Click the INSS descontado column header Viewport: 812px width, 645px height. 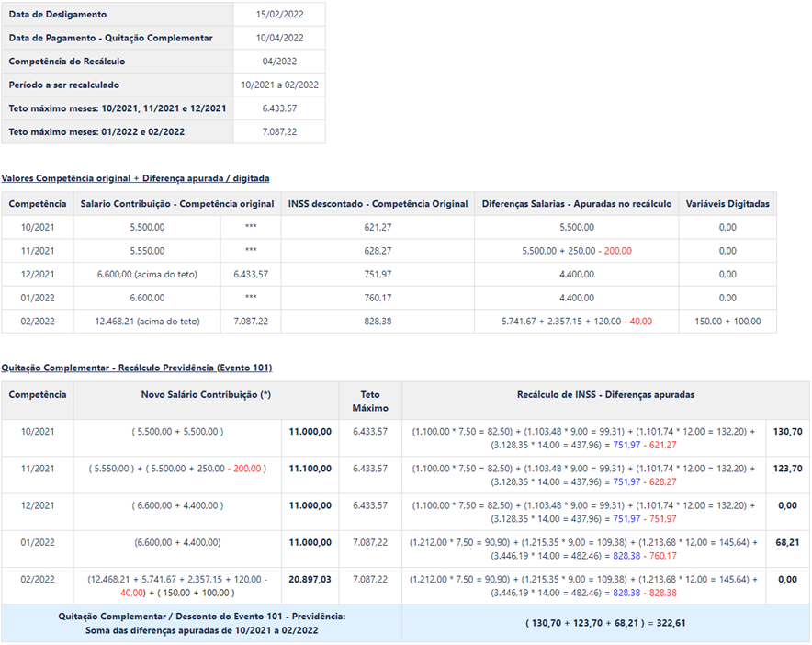[378, 204]
